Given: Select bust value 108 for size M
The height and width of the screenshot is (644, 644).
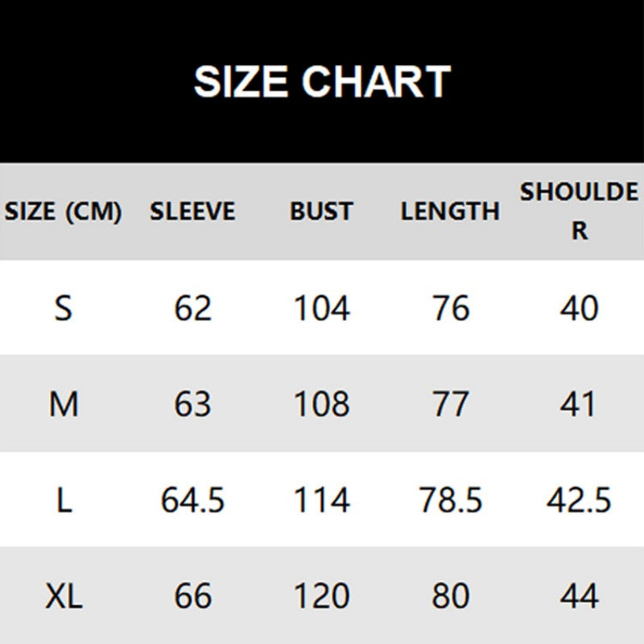Looking at the screenshot, I should 321,404.
